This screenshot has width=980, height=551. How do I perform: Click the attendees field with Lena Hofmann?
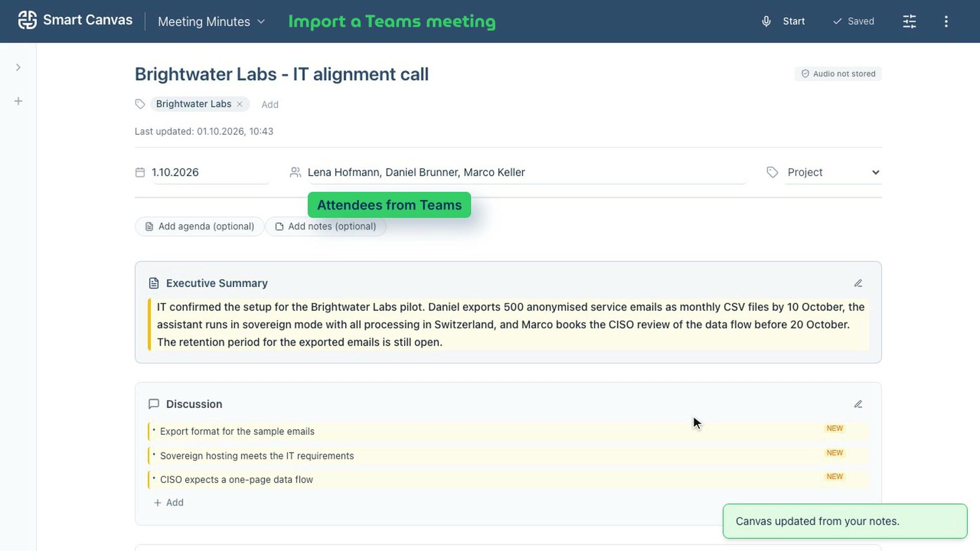coord(527,172)
